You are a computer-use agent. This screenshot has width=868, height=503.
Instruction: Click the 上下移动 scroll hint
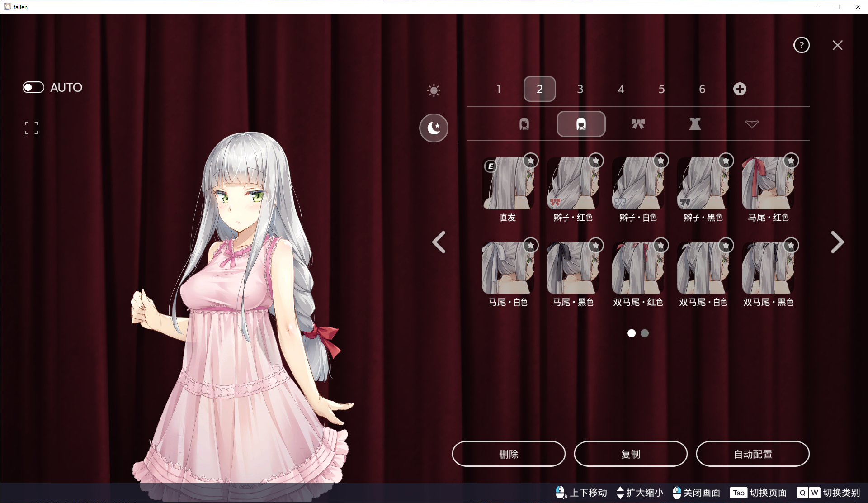[581, 493]
